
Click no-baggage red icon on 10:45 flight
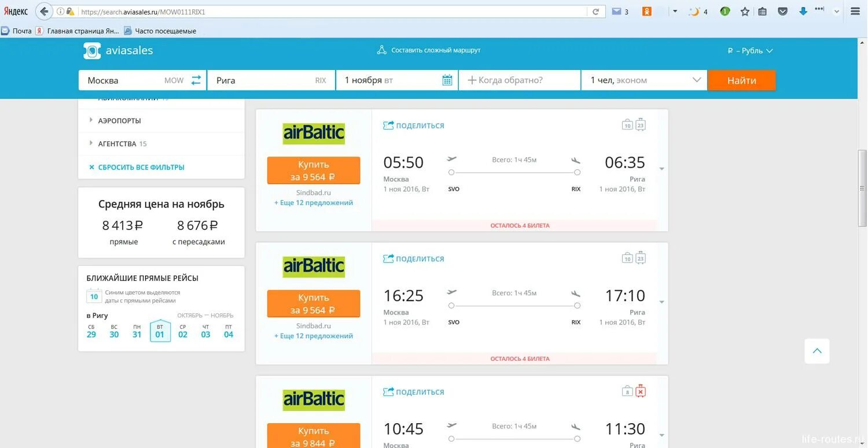pos(640,391)
